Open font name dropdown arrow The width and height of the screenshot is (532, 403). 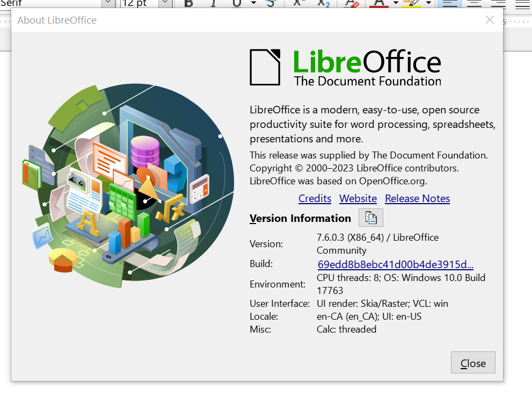tap(108, 3)
